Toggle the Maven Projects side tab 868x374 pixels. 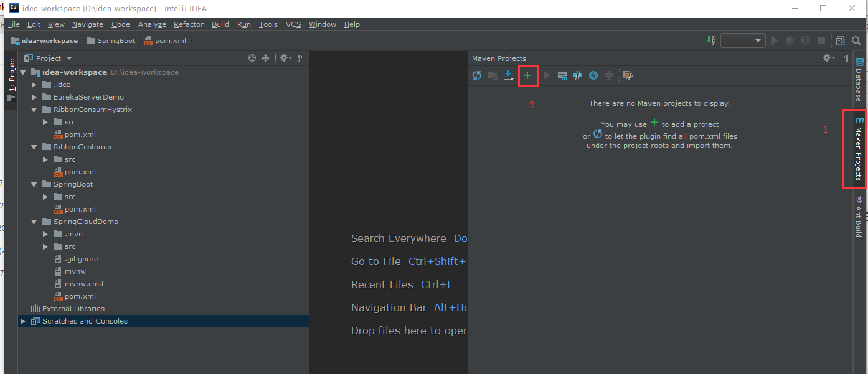pyautogui.click(x=859, y=149)
